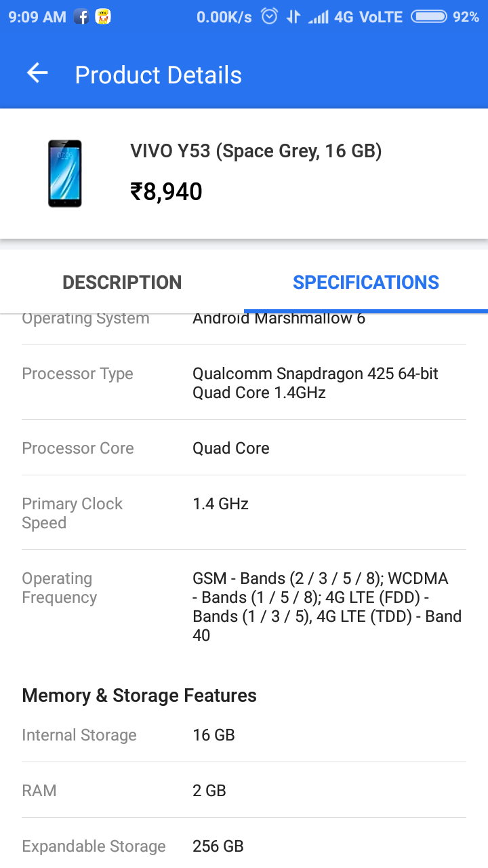488x868 pixels.
Task: Tap the Internal Storage 16 GB row
Action: [x=244, y=735]
